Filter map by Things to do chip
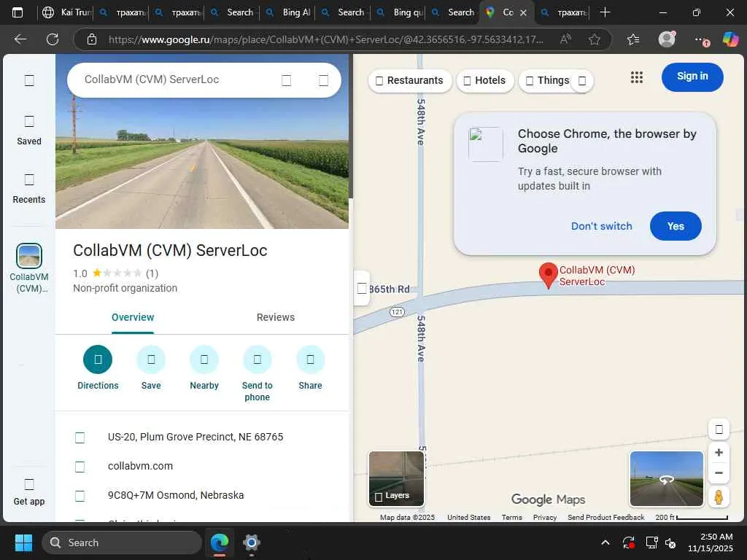This screenshot has width=747, height=560. 548,80
